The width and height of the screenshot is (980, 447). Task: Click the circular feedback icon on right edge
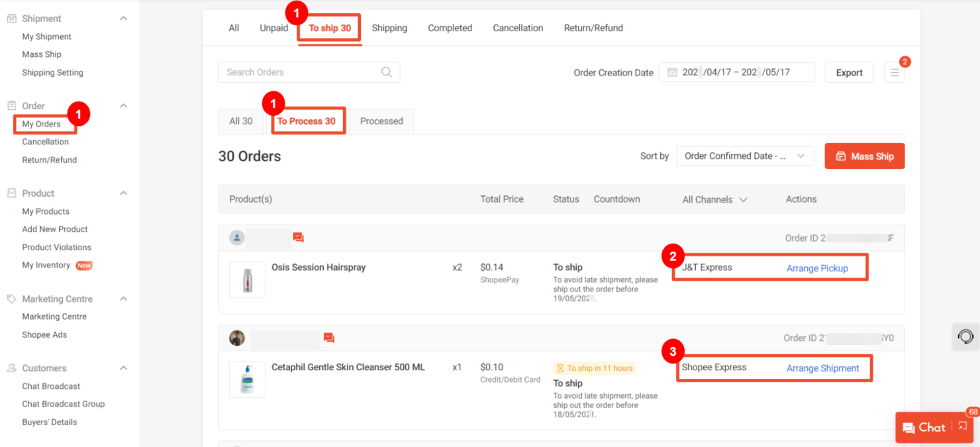point(965,336)
